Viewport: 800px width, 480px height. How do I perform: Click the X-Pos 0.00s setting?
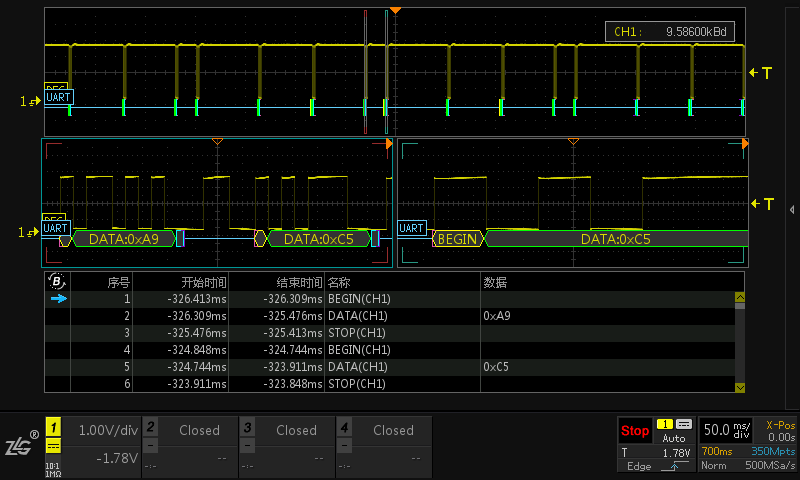click(779, 431)
